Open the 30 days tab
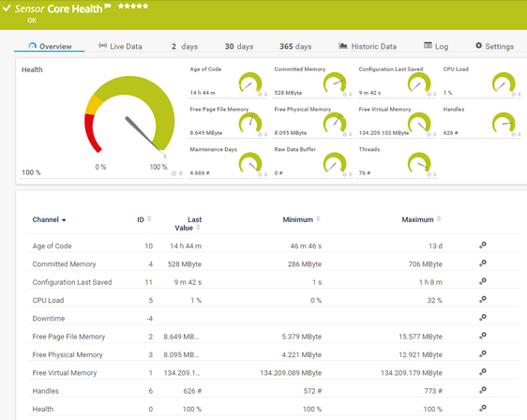Viewport: 527px width, 420px height. pos(239,46)
